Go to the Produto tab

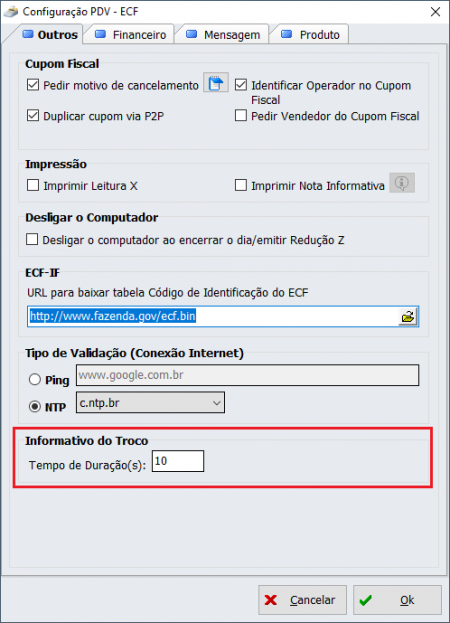tap(311, 35)
